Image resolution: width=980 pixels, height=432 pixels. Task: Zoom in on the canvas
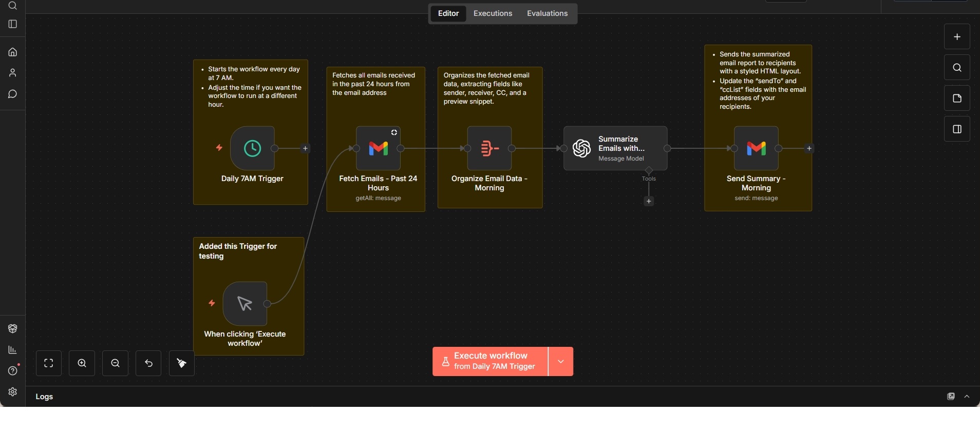(82, 363)
